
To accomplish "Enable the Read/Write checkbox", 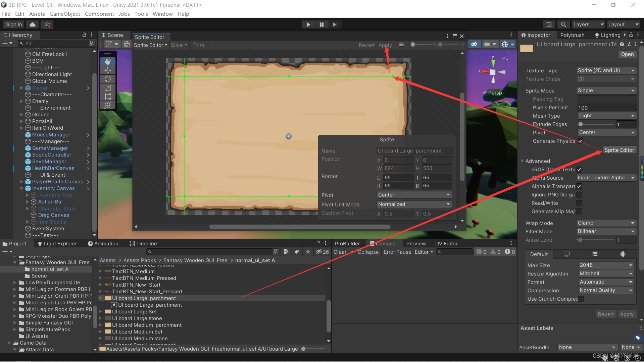I will click(x=579, y=203).
